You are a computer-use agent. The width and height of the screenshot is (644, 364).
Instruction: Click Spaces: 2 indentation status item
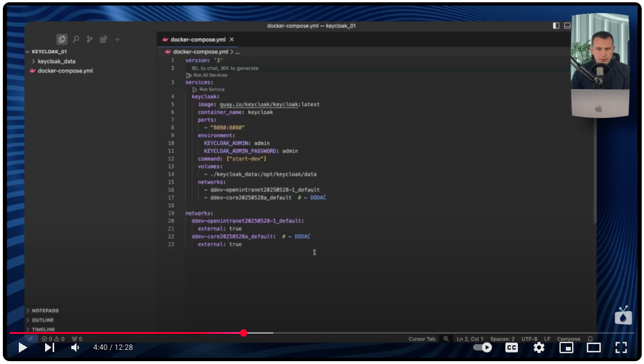(x=503, y=339)
